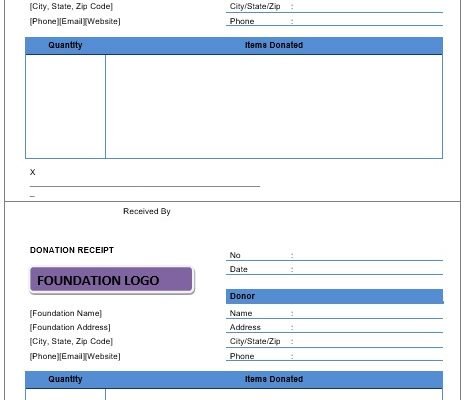
Task: Select [Phone][Email][Website] under the Foundation Logo
Action: (75, 356)
